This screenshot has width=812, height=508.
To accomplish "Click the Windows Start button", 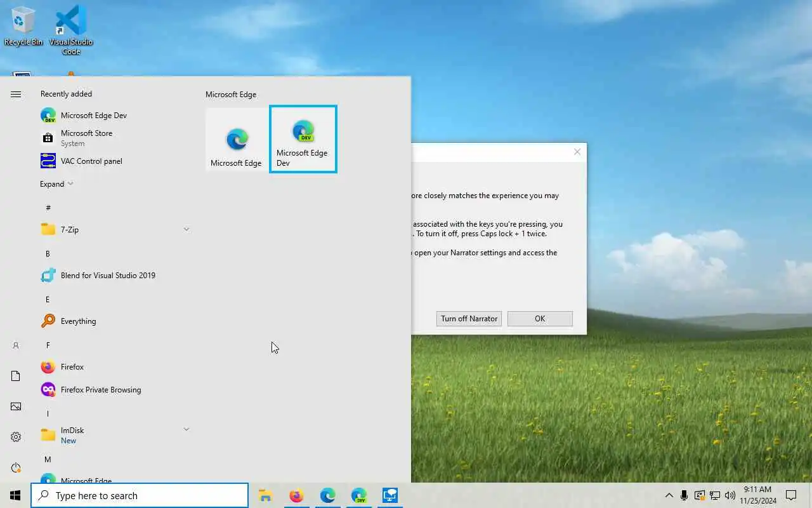I will point(15,495).
